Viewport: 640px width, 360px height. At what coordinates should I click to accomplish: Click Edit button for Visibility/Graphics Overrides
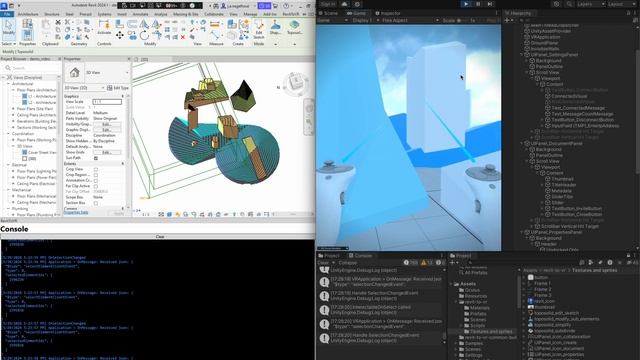point(107,124)
